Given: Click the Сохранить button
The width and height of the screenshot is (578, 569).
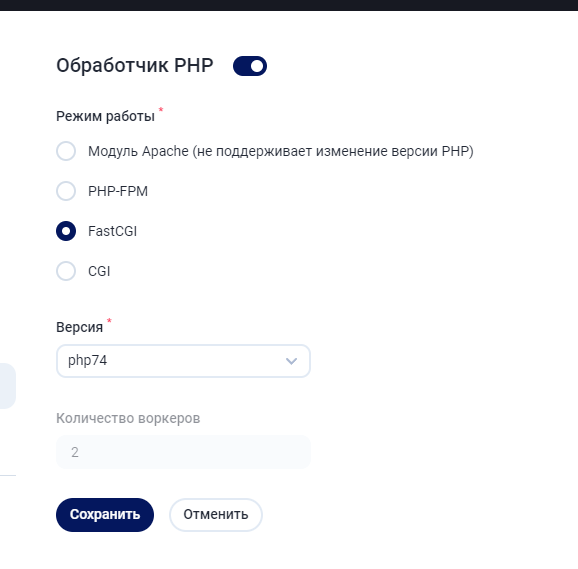Looking at the screenshot, I should 105,515.
